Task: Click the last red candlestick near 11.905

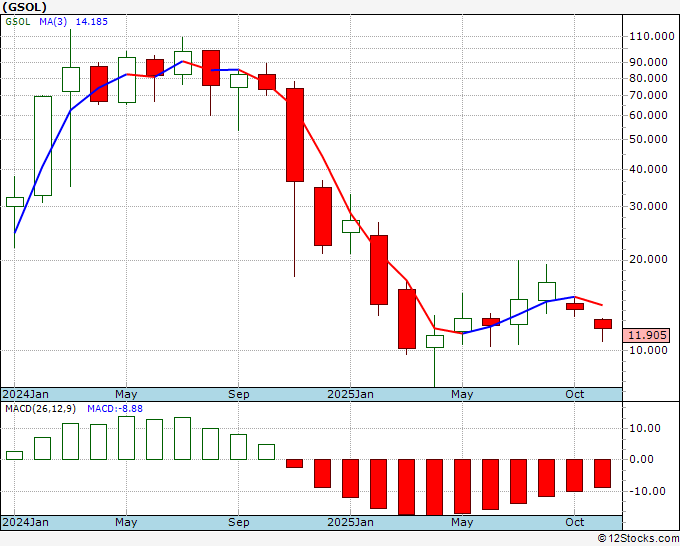Action: coord(603,324)
